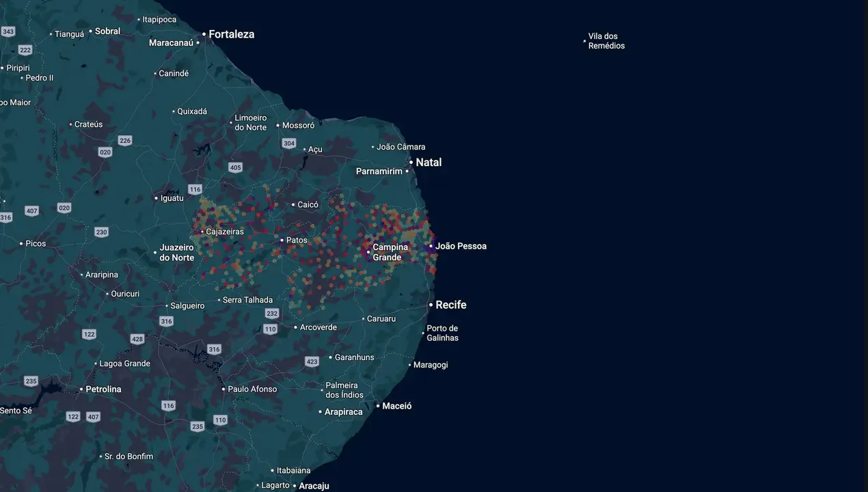Click the 405 highway shield
868x492 pixels.
[x=236, y=167]
